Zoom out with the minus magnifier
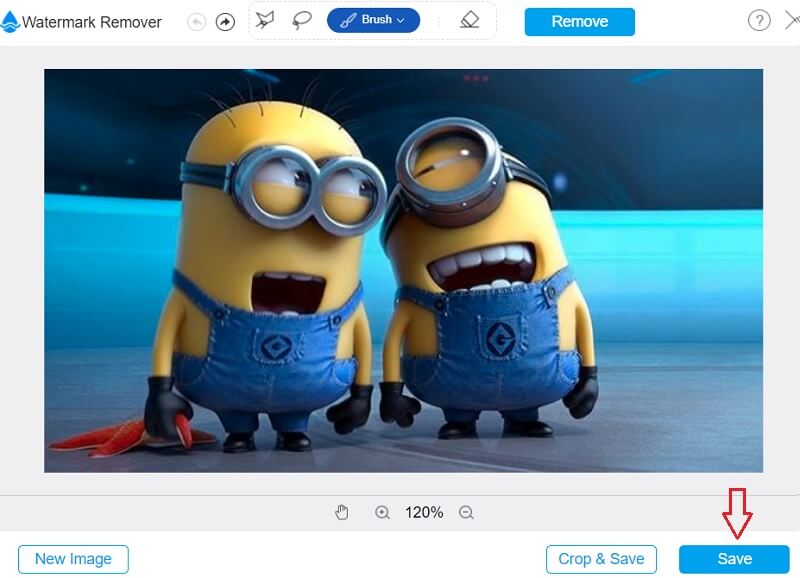The image size is (800, 578). click(x=466, y=512)
